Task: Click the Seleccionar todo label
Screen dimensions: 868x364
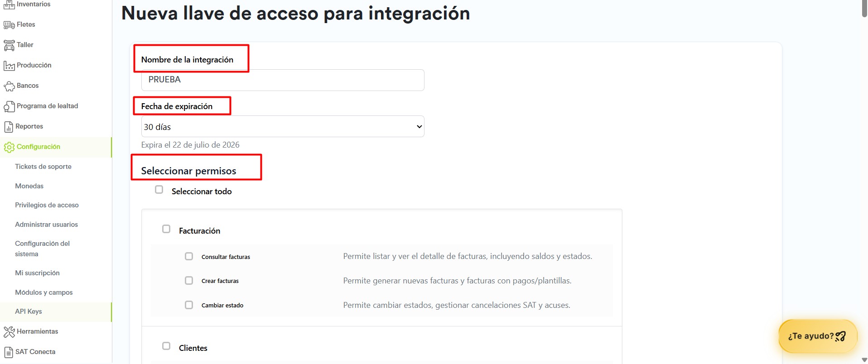Action: click(202, 192)
